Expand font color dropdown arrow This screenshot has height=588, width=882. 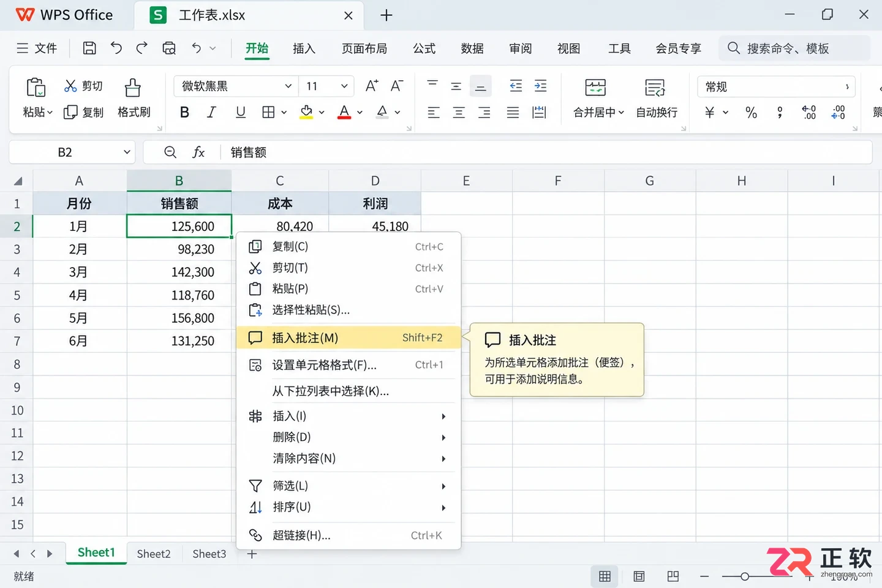point(360,113)
